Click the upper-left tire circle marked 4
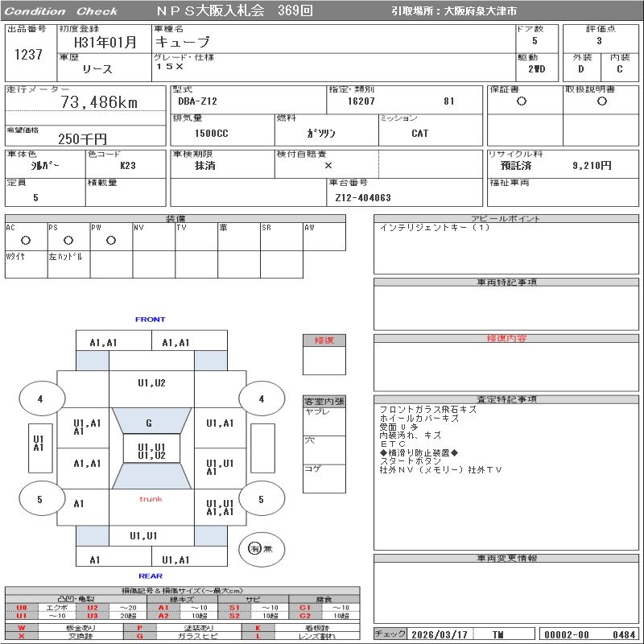The image size is (644, 644). pyautogui.click(x=39, y=398)
